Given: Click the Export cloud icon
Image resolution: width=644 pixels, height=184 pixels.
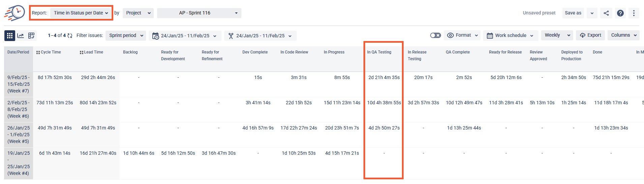Looking at the screenshot, I should (583, 35).
